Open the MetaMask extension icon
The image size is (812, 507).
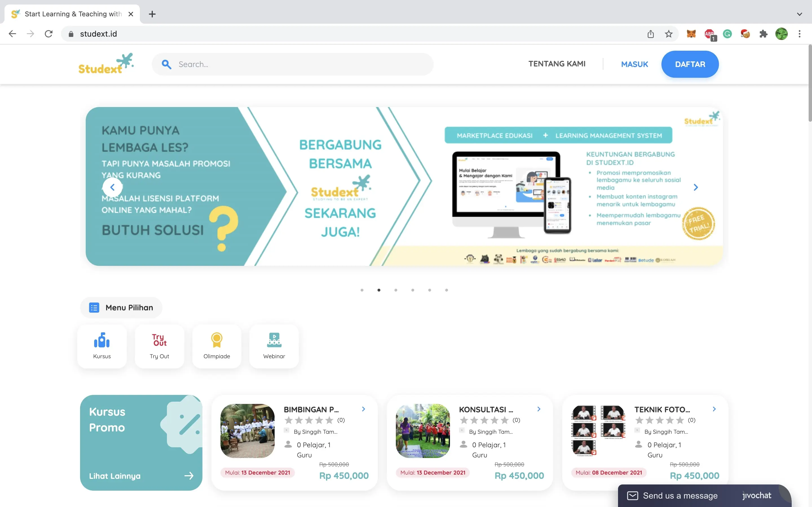691,34
